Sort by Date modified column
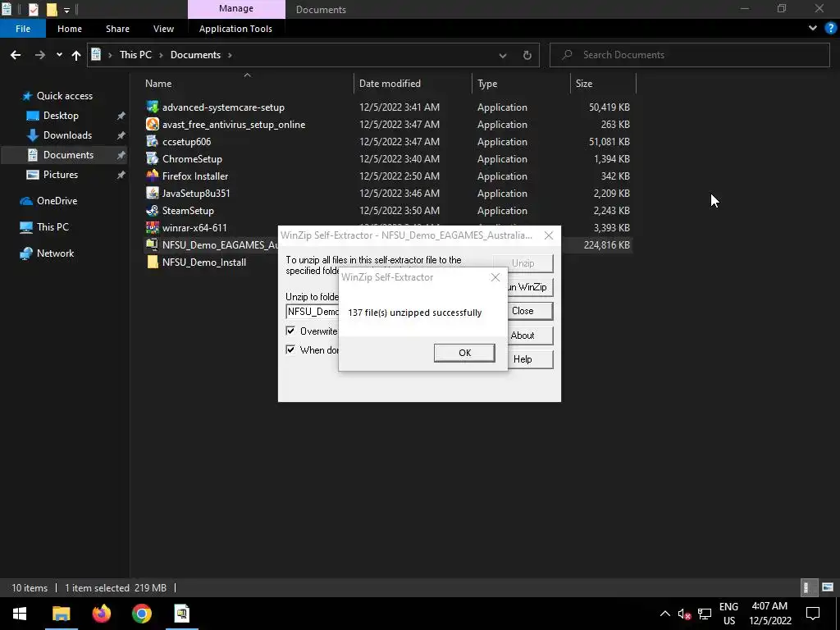 click(x=390, y=84)
